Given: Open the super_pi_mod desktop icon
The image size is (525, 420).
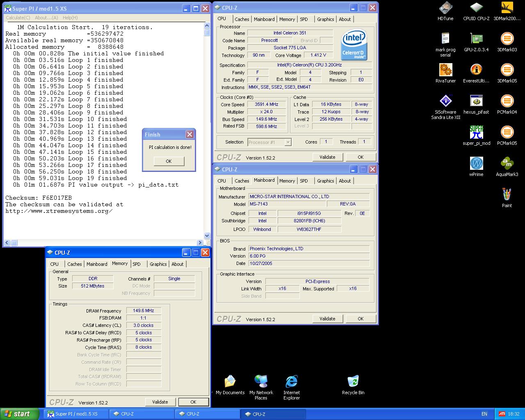Looking at the screenshot, I should pyautogui.click(x=476, y=136).
